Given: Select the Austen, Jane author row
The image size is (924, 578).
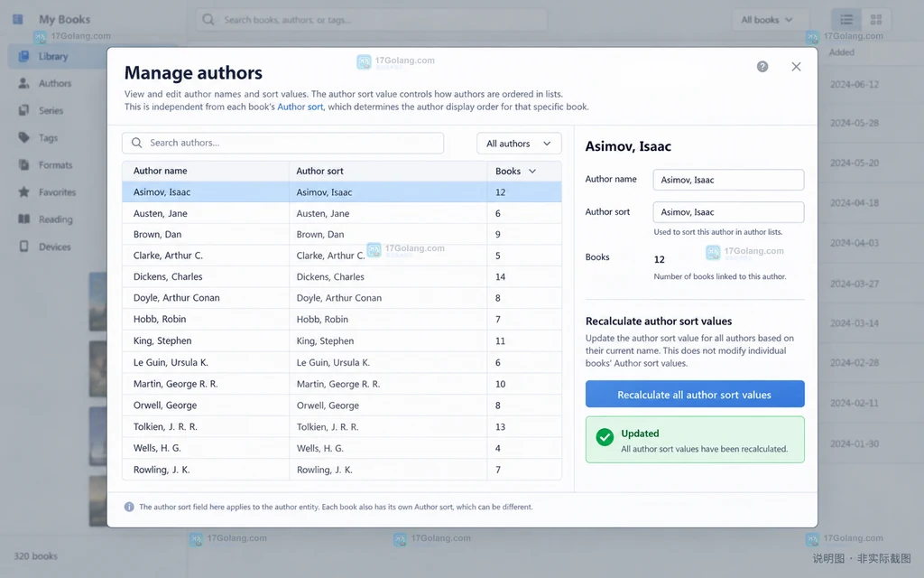Looking at the screenshot, I should click(x=342, y=213).
